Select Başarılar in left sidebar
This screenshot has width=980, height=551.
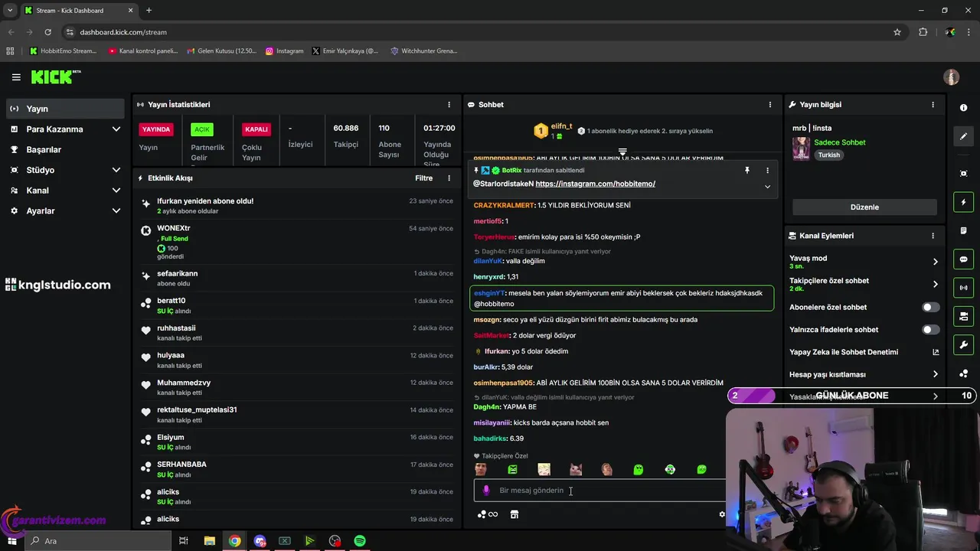click(x=65, y=150)
